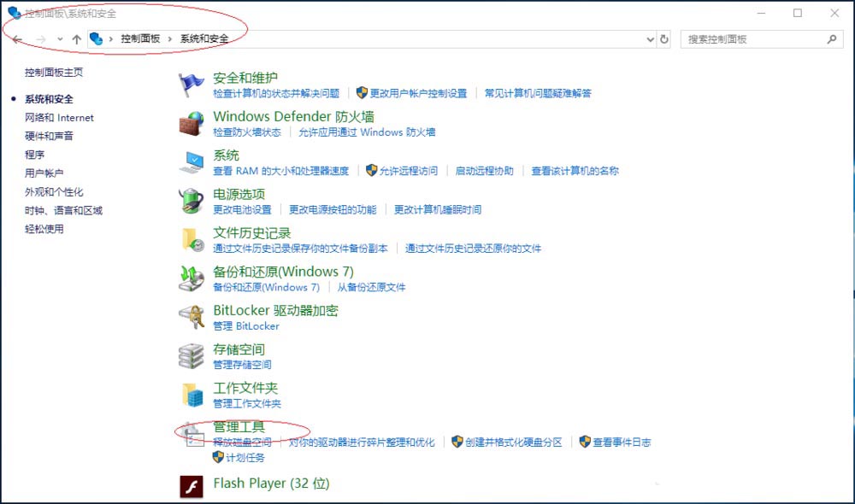
Task: Open 外观和个性化 in sidebar
Action: [x=54, y=192]
